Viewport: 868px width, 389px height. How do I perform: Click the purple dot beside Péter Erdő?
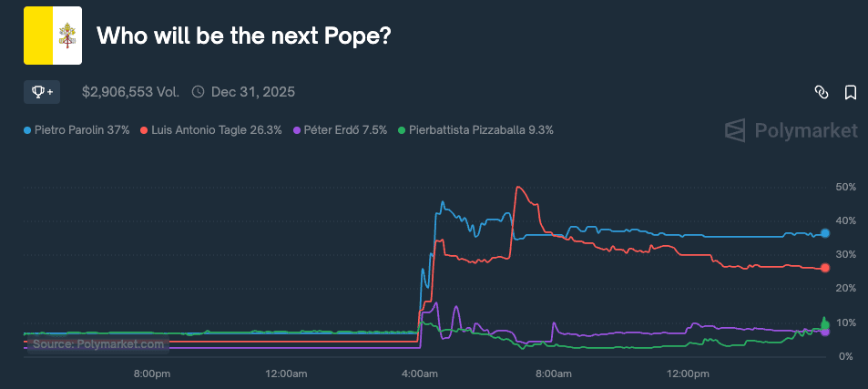tap(296, 130)
